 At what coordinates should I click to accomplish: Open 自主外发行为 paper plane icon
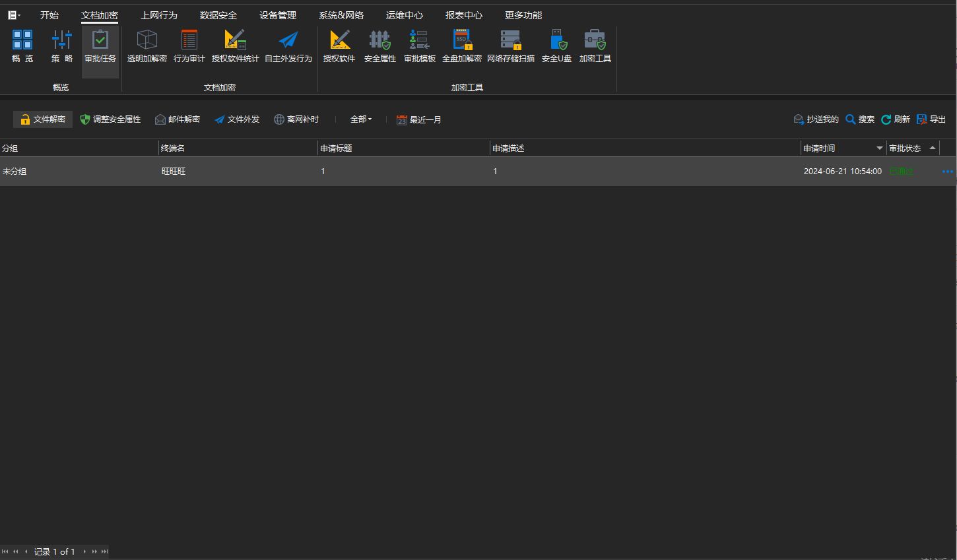(x=288, y=46)
